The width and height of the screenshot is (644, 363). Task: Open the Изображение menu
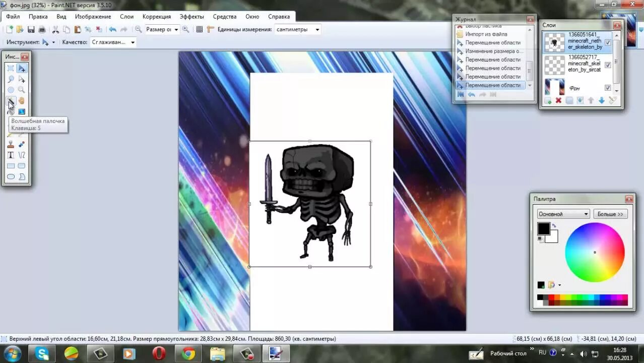[93, 17]
